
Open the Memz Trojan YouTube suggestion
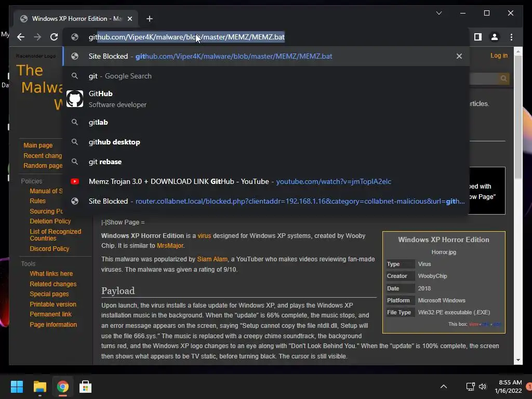[x=267, y=181]
